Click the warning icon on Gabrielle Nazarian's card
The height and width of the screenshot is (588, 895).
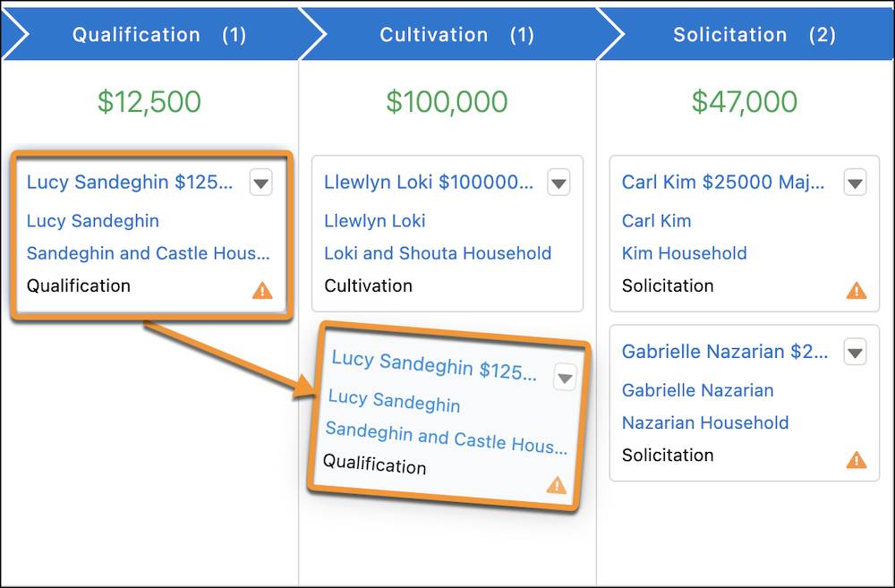(855, 459)
